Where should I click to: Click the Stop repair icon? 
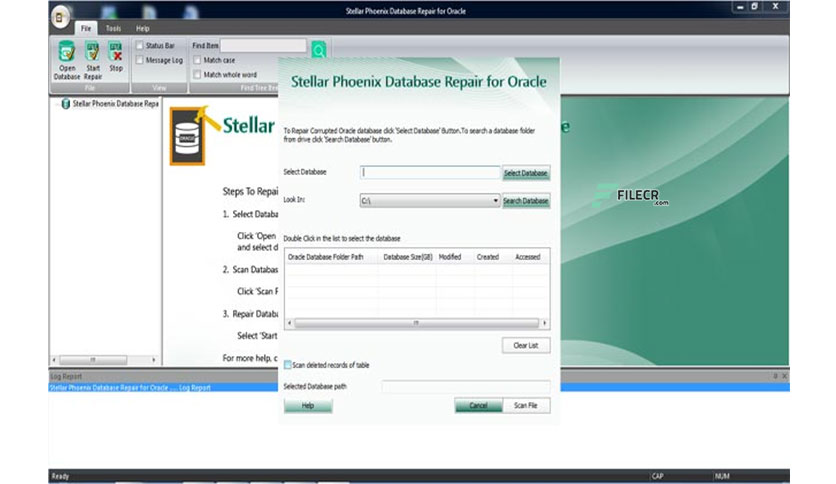[x=115, y=52]
